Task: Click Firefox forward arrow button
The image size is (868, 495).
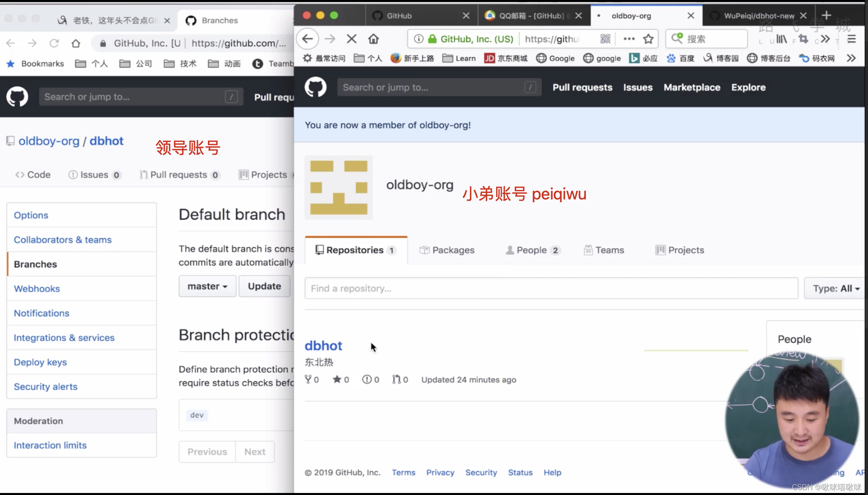Action: click(330, 39)
